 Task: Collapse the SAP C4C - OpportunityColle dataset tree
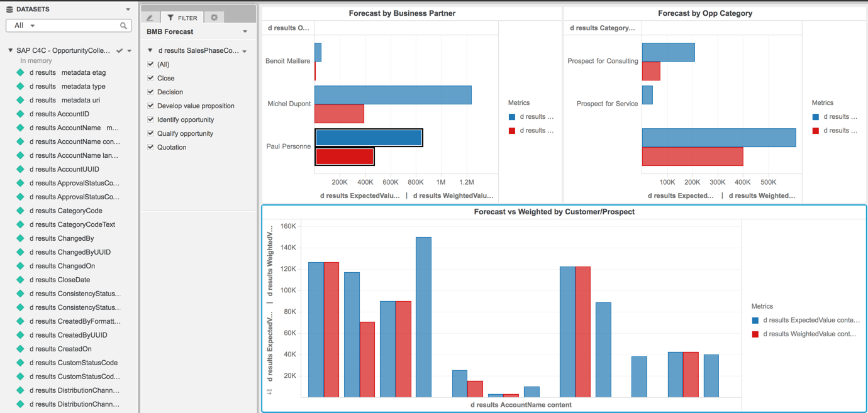(10, 50)
